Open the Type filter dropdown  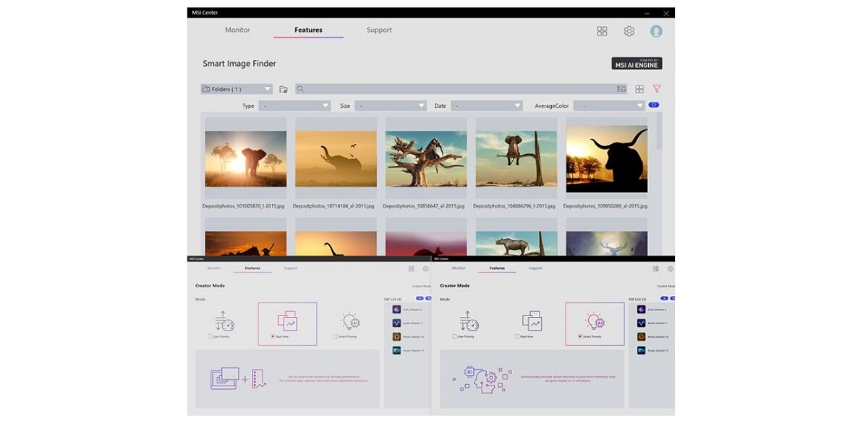(x=294, y=106)
